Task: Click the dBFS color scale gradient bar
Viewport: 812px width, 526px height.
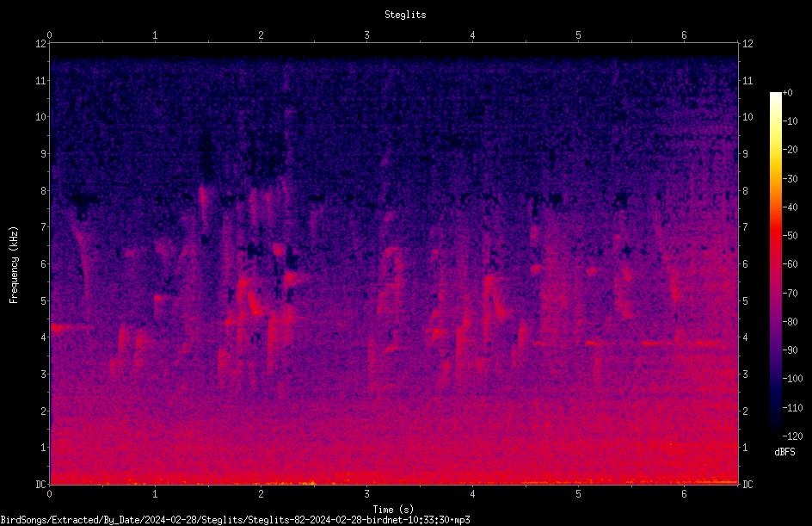Action: pyautogui.click(x=775, y=263)
